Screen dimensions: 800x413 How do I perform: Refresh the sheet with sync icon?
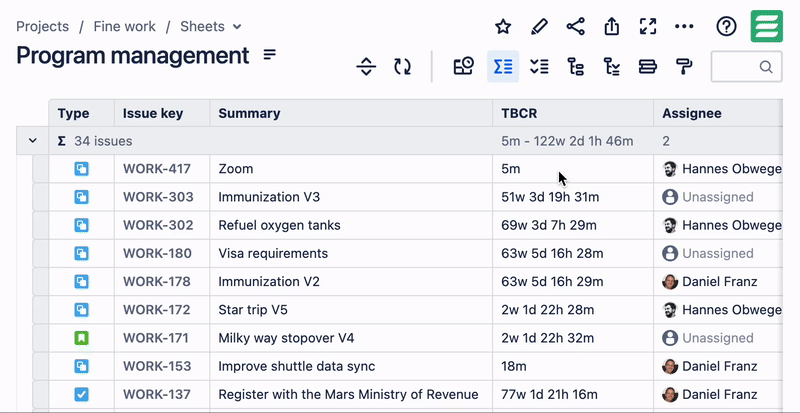point(403,66)
